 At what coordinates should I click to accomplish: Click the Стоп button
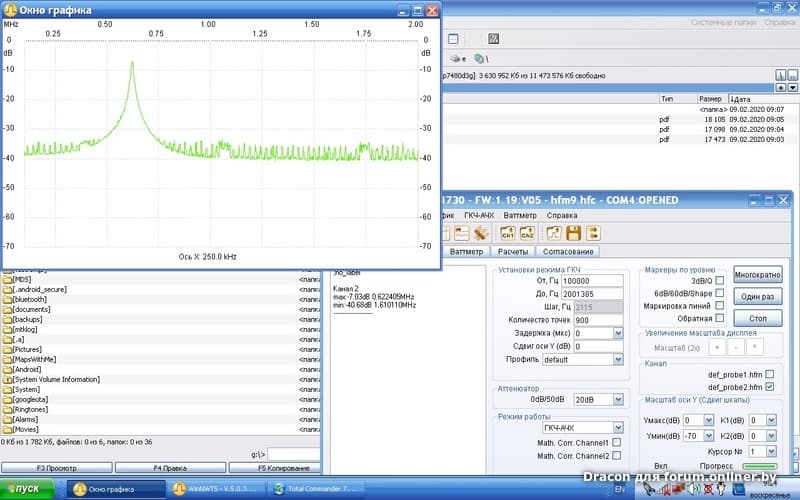tap(757, 318)
